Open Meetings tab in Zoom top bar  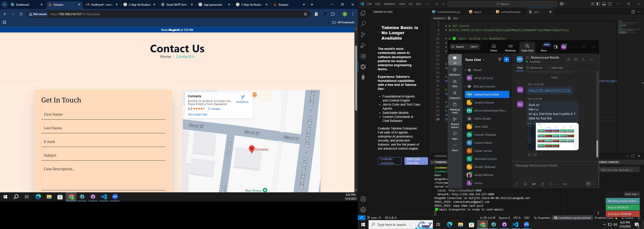510,48
